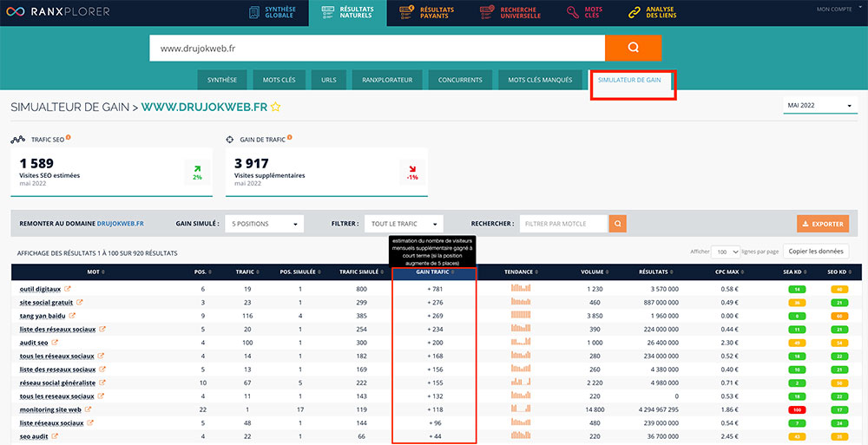Open keyword link liste réseaux sociaux

51,422
